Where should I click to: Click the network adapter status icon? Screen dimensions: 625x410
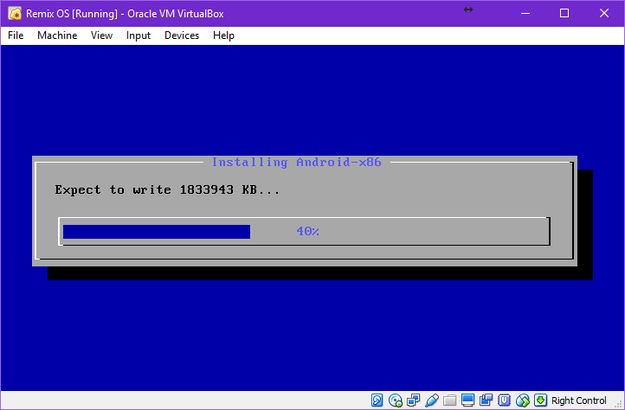[413, 400]
